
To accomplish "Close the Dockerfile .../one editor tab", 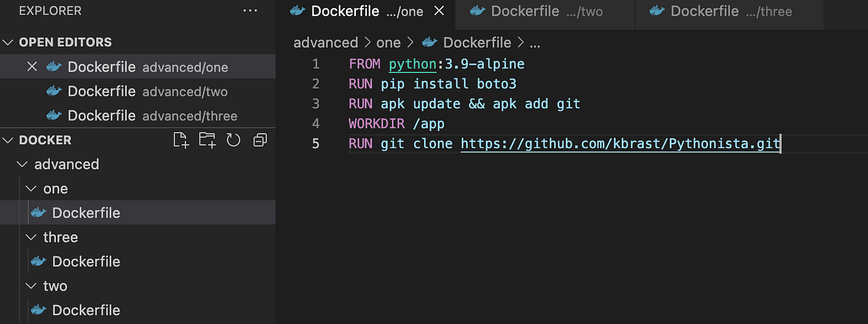I will [440, 11].
